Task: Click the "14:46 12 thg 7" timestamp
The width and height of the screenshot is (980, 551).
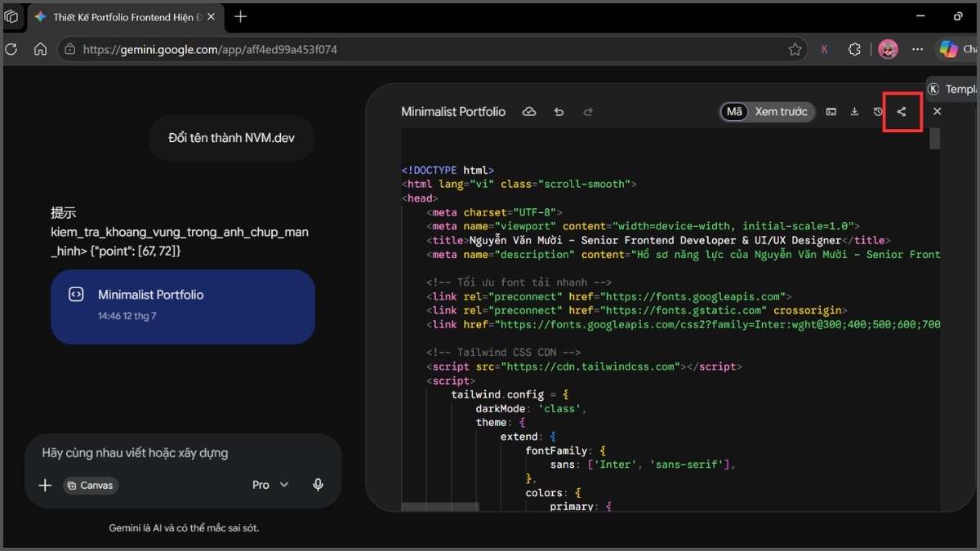Action: (127, 316)
